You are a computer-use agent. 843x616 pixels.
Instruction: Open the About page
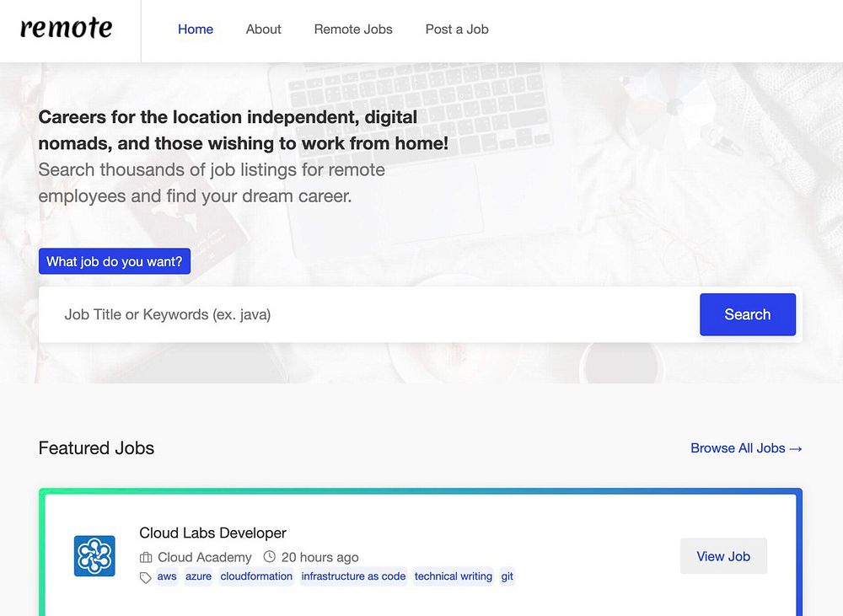(263, 29)
